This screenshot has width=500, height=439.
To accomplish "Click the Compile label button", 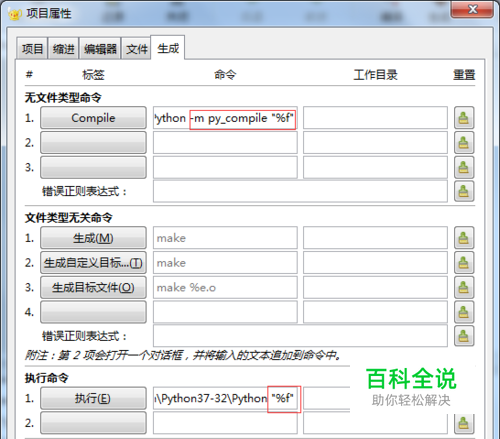I will [93, 118].
